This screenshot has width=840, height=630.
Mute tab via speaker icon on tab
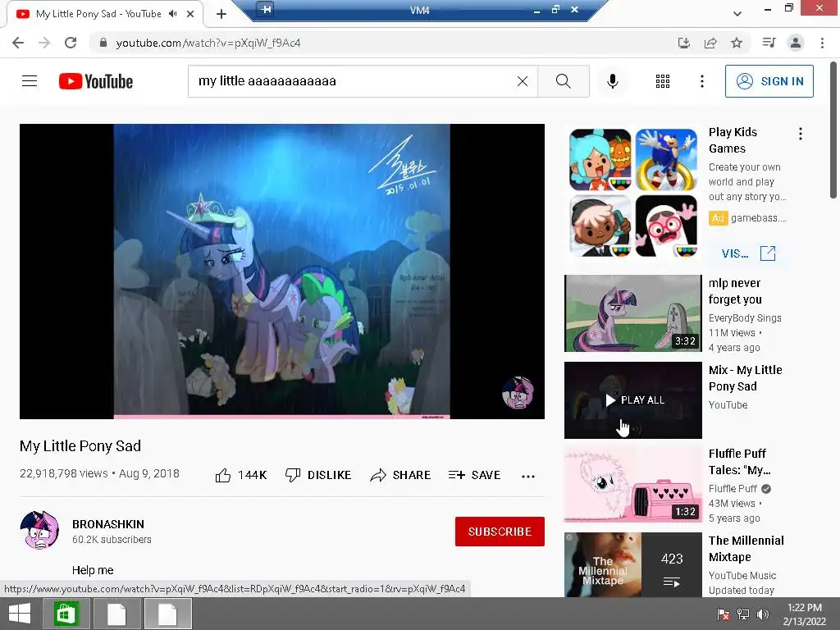tap(172, 14)
